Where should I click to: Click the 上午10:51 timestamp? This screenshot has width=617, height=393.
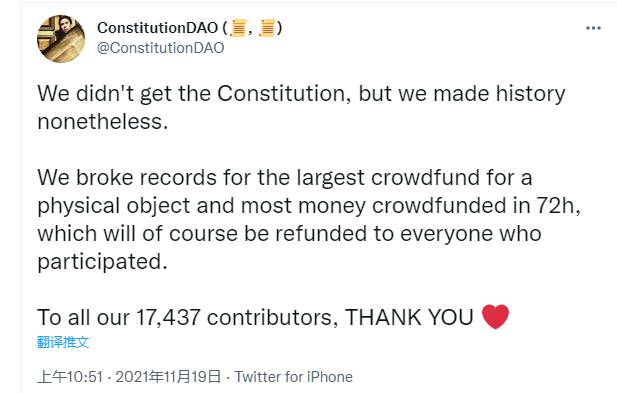[70, 377]
